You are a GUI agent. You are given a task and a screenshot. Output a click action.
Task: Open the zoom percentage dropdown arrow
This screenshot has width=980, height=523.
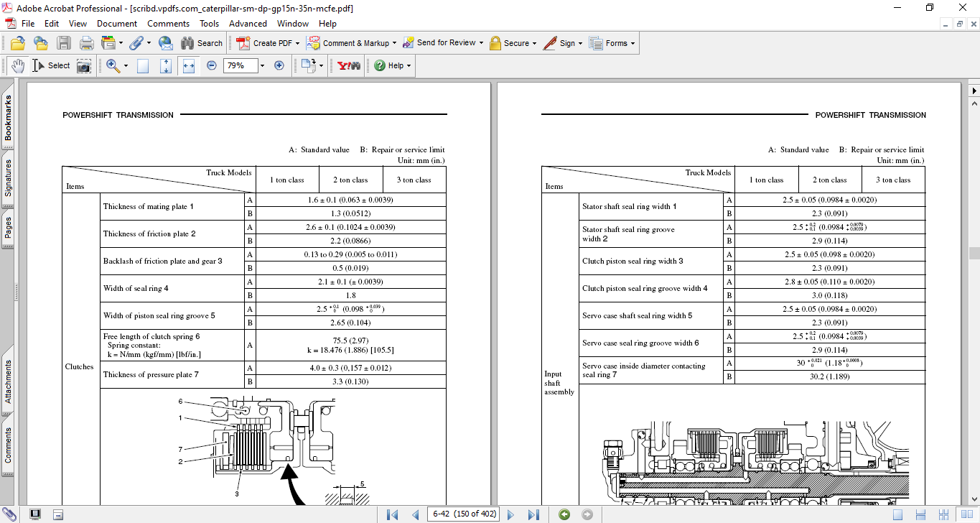click(x=262, y=65)
